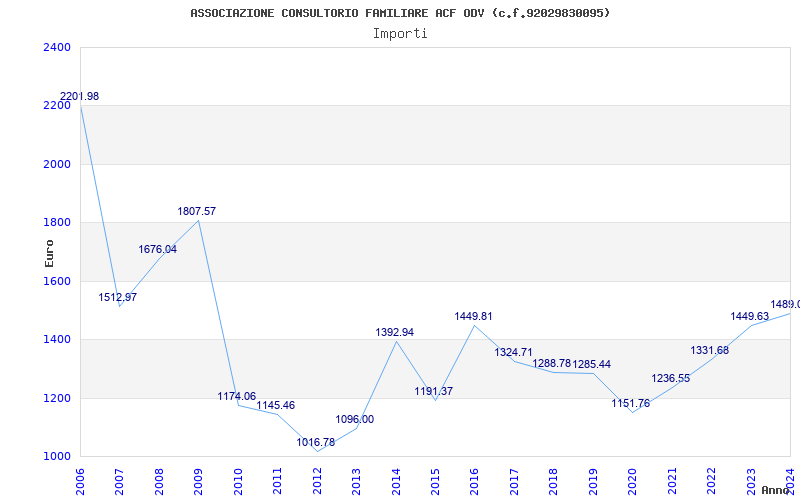Click the 2014 year label on x-axis
Screen dimensions: 800x500
pyautogui.click(x=396, y=482)
